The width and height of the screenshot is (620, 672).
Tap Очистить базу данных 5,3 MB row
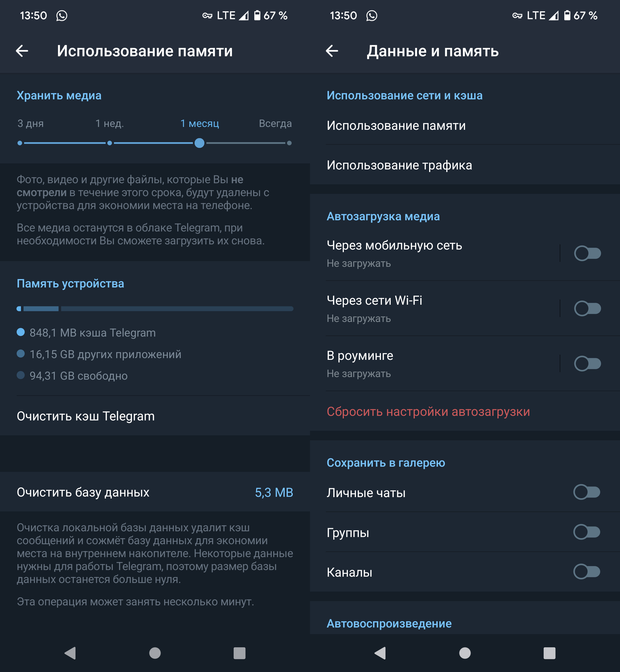(155, 492)
